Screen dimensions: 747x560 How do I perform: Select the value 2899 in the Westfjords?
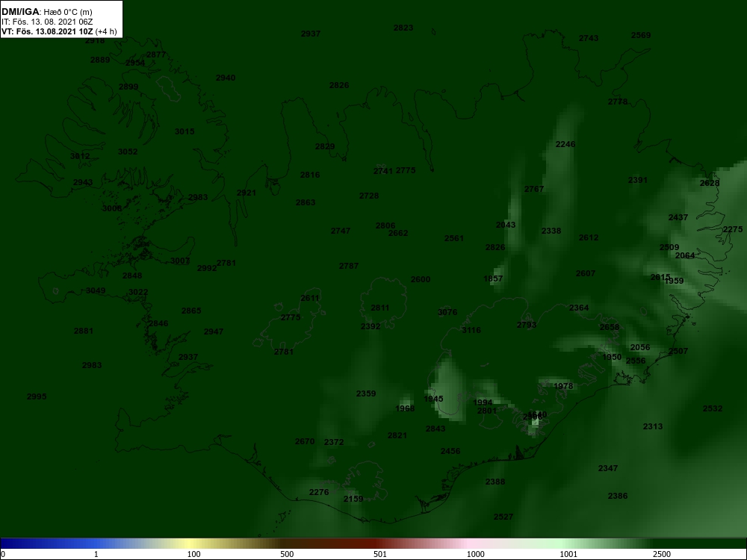pyautogui.click(x=128, y=87)
